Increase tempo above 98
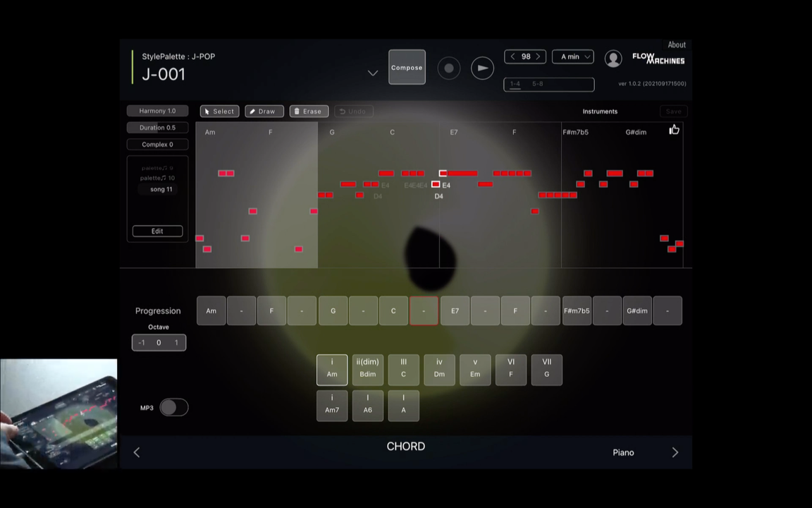 click(x=538, y=56)
